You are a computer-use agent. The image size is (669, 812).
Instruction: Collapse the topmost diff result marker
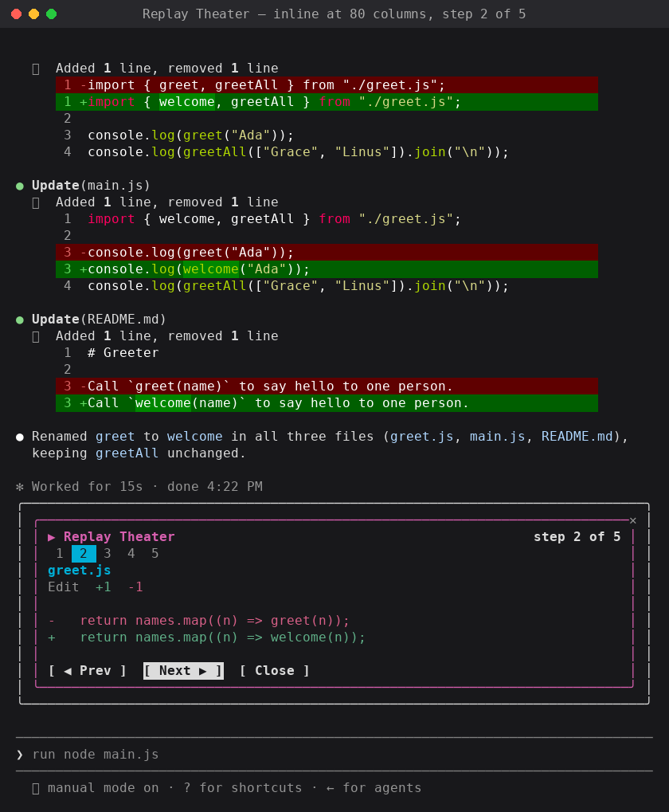coord(36,69)
